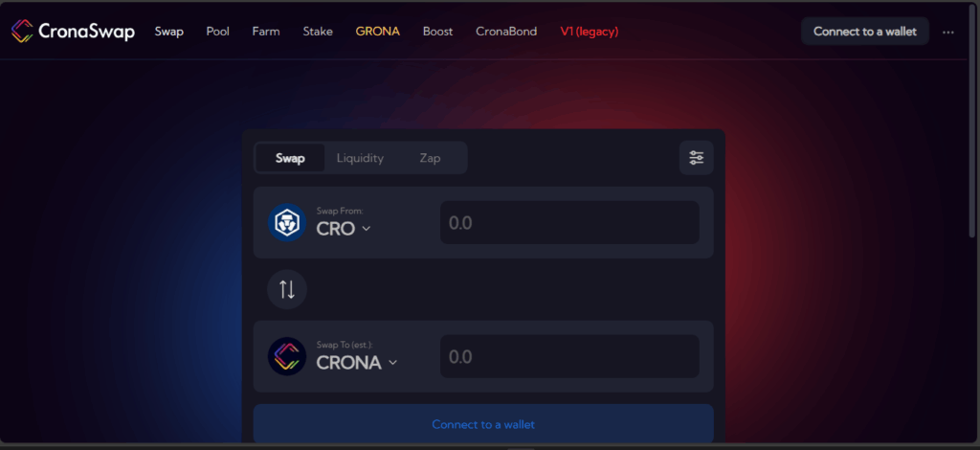Expand the CRONA token dropdown
This screenshot has width=980, height=450.
357,363
